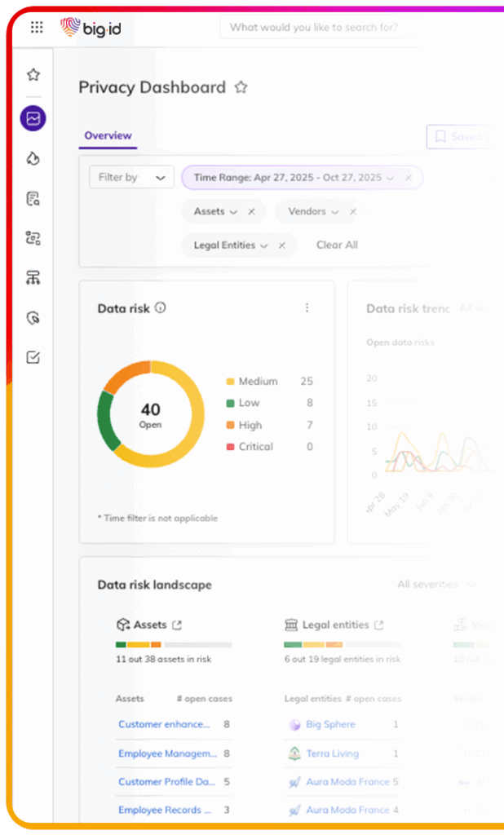Remove the Legal Entities filter chip
Viewport: 504px width, 835px height.
click(x=282, y=245)
